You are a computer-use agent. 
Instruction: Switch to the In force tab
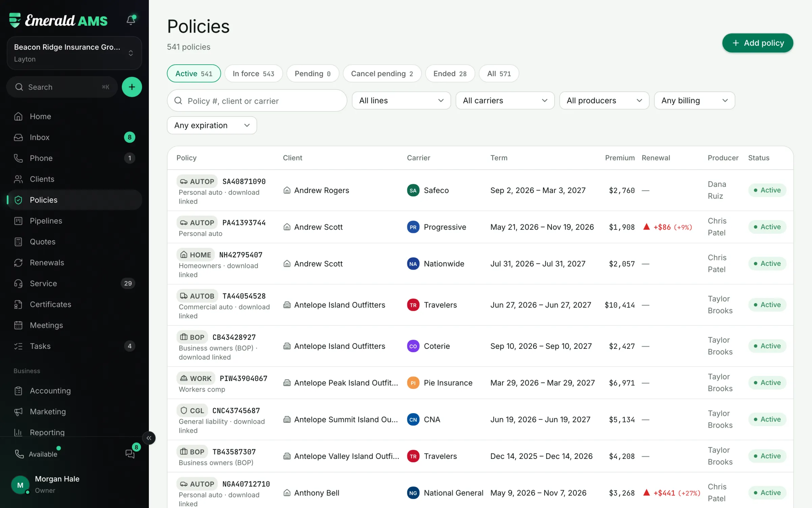[253, 73]
